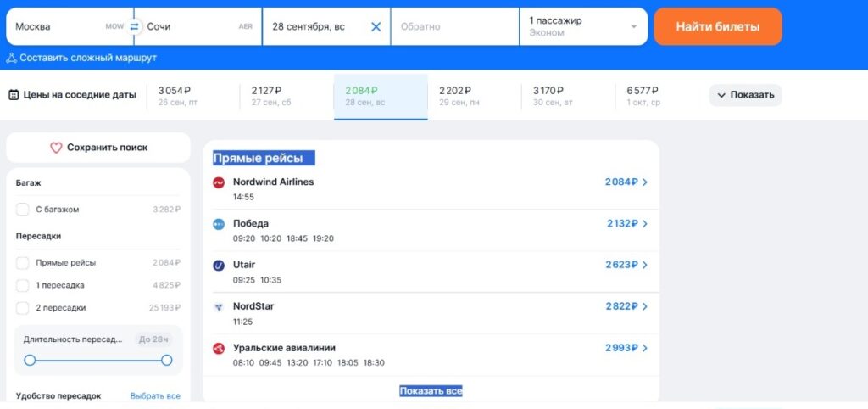Enable the С багажом checkbox
Viewport: 868px width, 409px height.
point(23,210)
